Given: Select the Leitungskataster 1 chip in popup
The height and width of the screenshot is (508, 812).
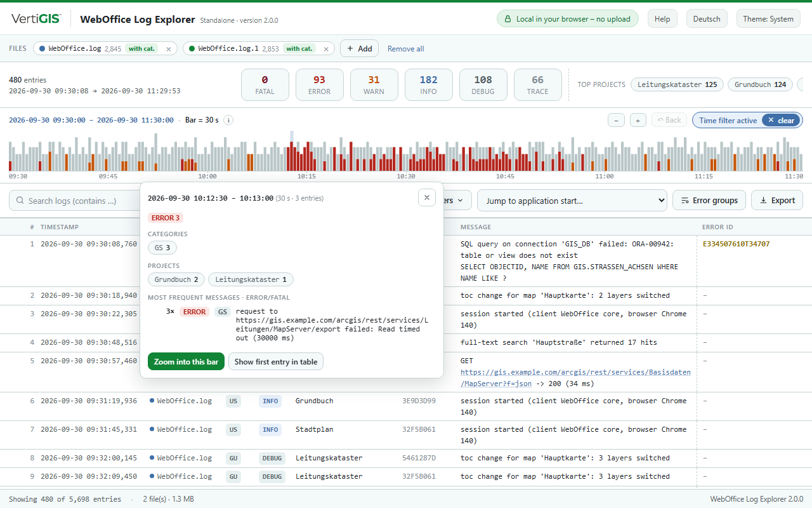Looking at the screenshot, I should (251, 279).
